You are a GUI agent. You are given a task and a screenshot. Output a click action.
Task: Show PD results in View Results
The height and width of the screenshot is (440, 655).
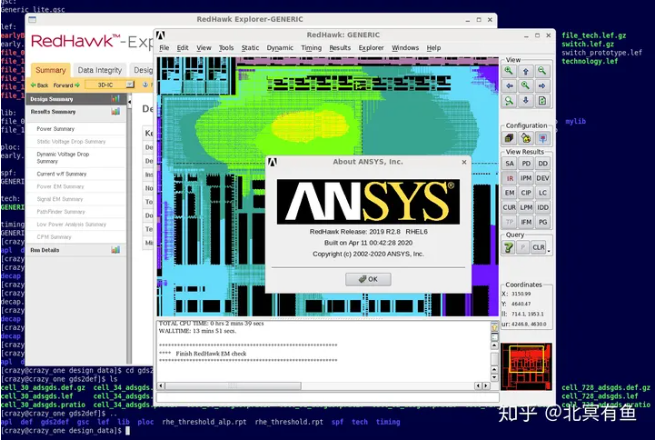526,164
